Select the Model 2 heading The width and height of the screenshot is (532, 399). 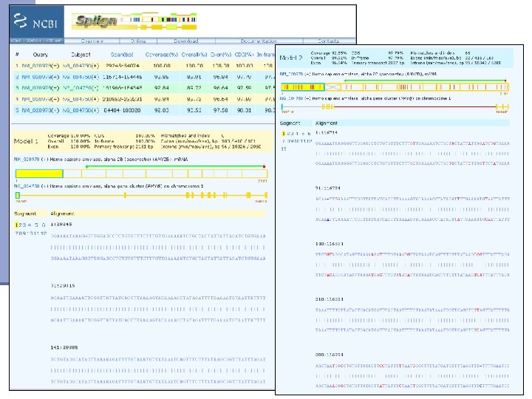291,58
